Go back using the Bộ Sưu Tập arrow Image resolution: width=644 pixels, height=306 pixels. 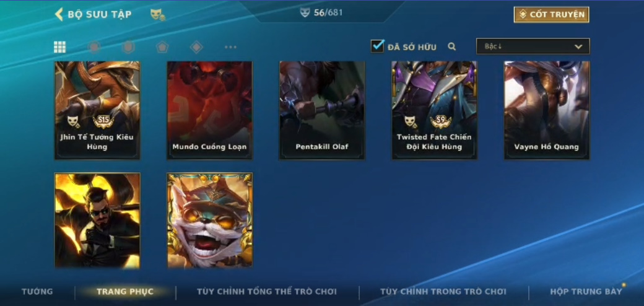[59, 14]
